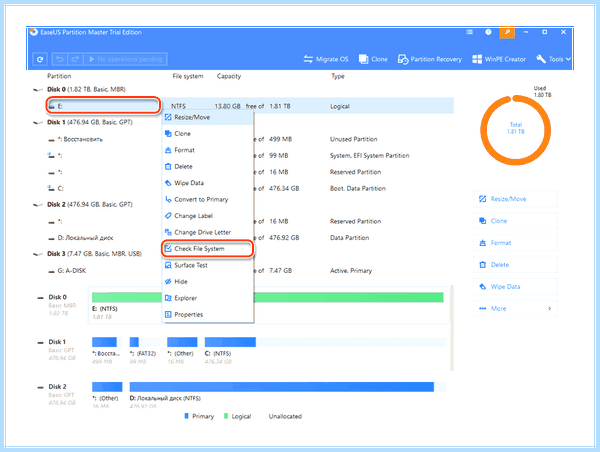The height and width of the screenshot is (452, 600).
Task: Collapse Disk 0 in the disk map
Action: pyautogui.click(x=40, y=297)
